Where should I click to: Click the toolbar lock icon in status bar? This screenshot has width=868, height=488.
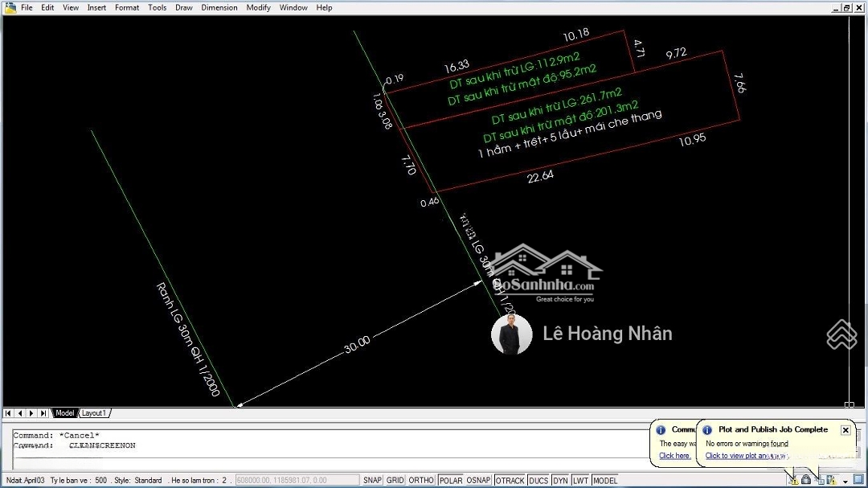coord(806,480)
